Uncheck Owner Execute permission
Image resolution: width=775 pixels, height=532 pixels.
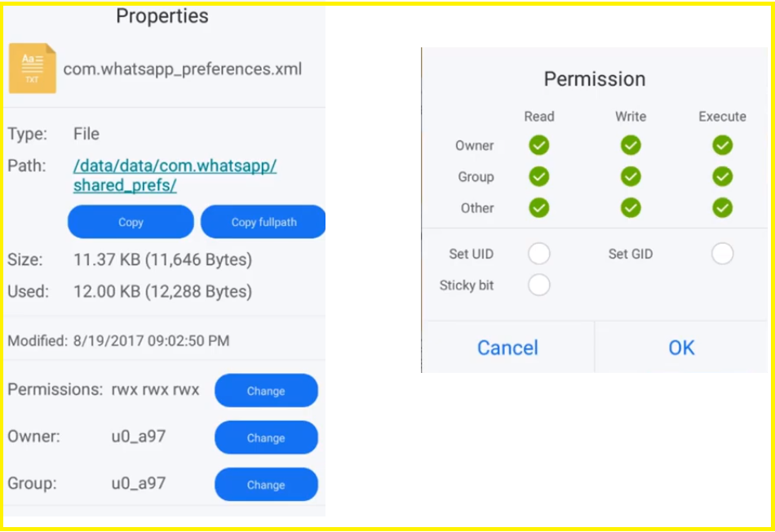[x=722, y=145]
